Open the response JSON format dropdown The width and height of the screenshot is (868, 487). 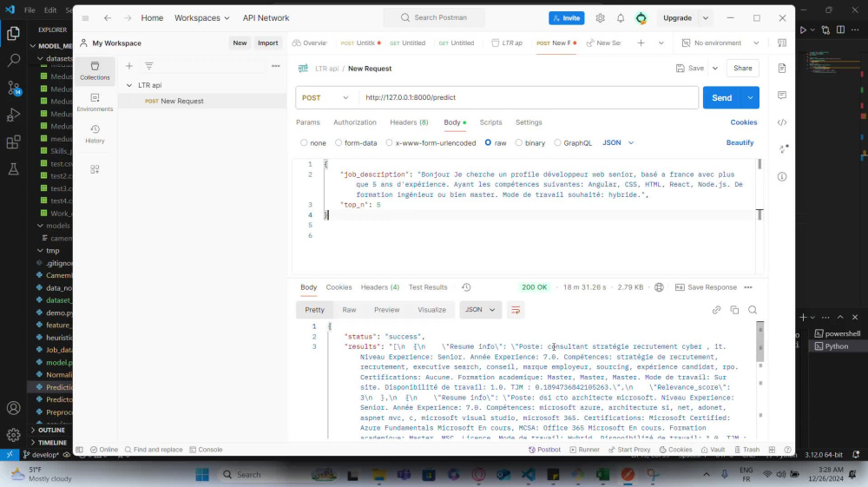click(480, 310)
